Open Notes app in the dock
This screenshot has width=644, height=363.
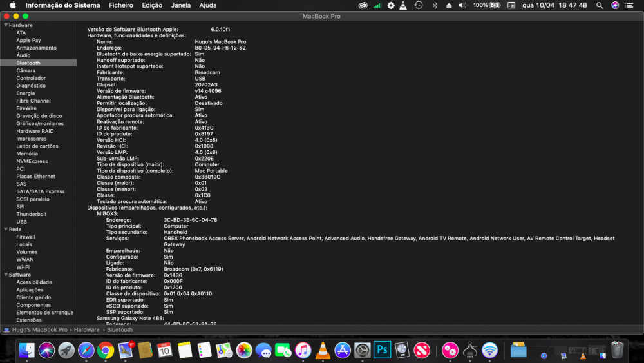(184, 350)
